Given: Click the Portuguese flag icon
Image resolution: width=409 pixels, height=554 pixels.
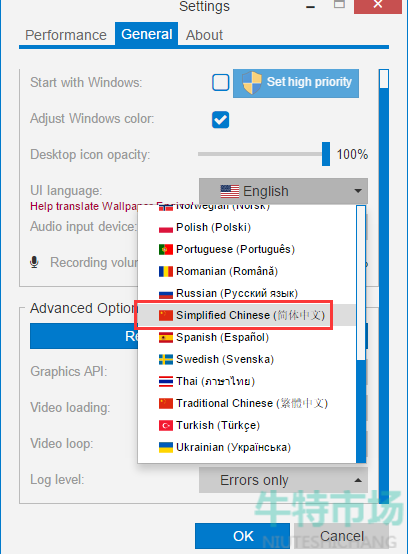Looking at the screenshot, I should coord(166,250).
